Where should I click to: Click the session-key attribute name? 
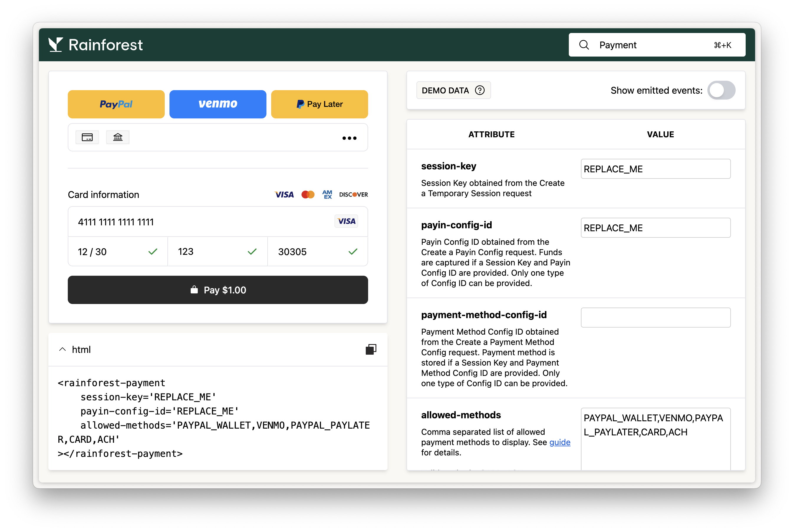(448, 166)
